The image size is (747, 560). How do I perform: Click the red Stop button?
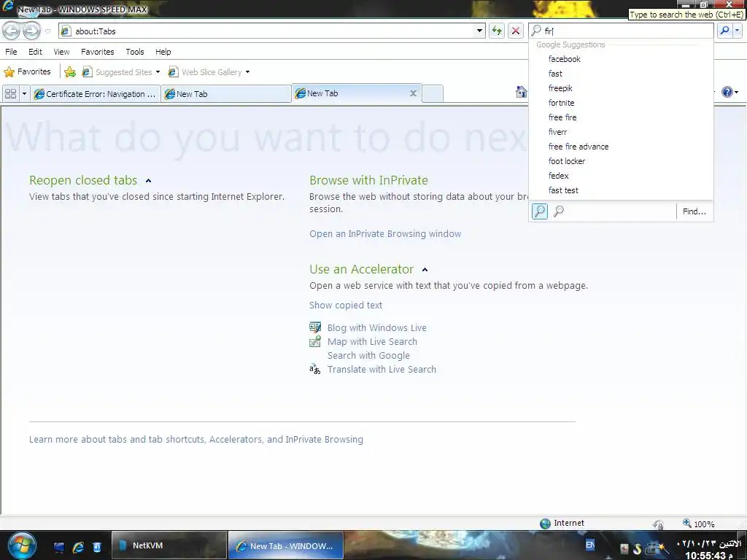[516, 31]
